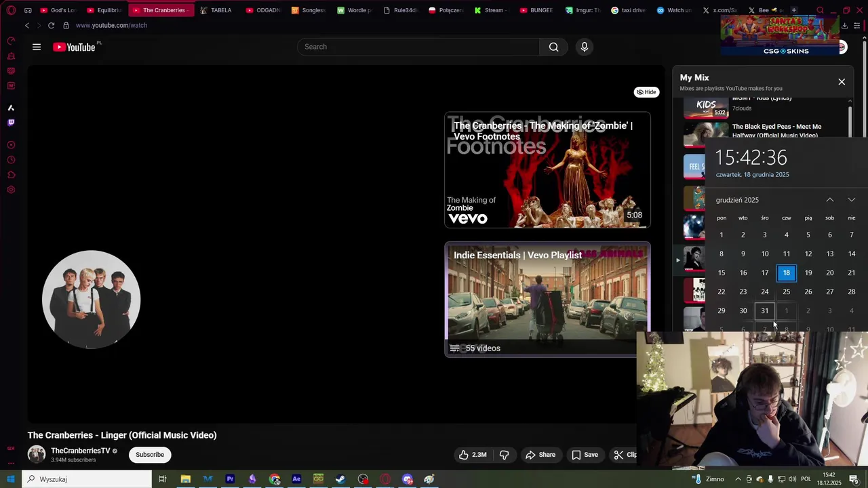868x488 pixels.
Task: Open the taskbar clock showing 15:42
Action: pyautogui.click(x=829, y=479)
